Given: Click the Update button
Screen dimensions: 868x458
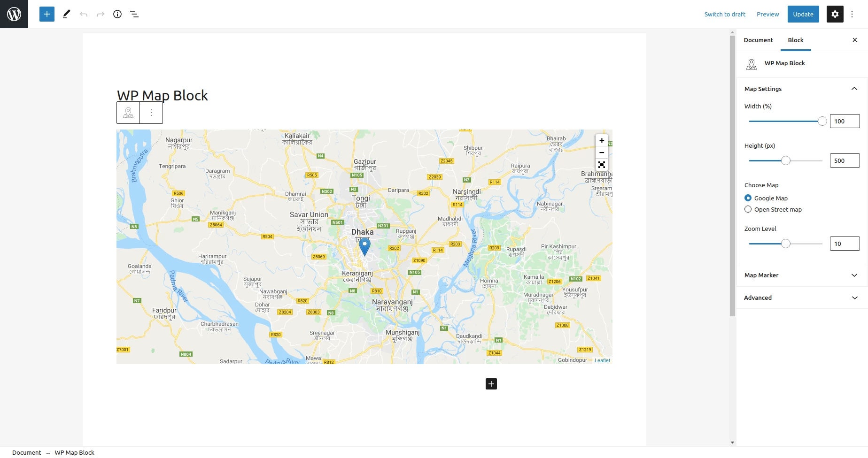Looking at the screenshot, I should 803,14.
